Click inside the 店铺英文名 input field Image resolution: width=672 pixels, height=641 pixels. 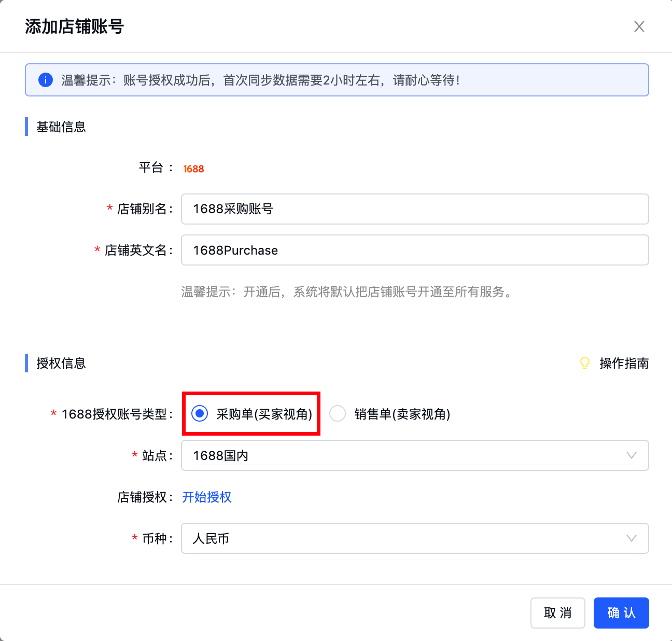pyautogui.click(x=415, y=250)
